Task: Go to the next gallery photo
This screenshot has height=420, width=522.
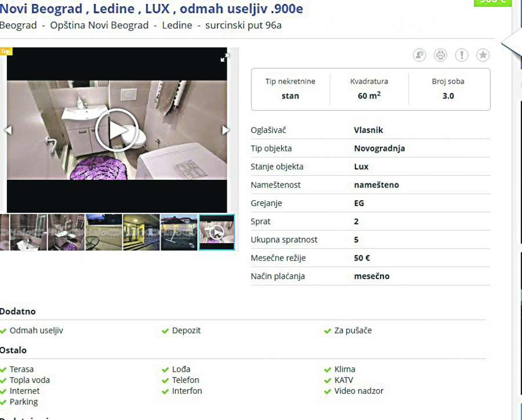Action: [226, 130]
